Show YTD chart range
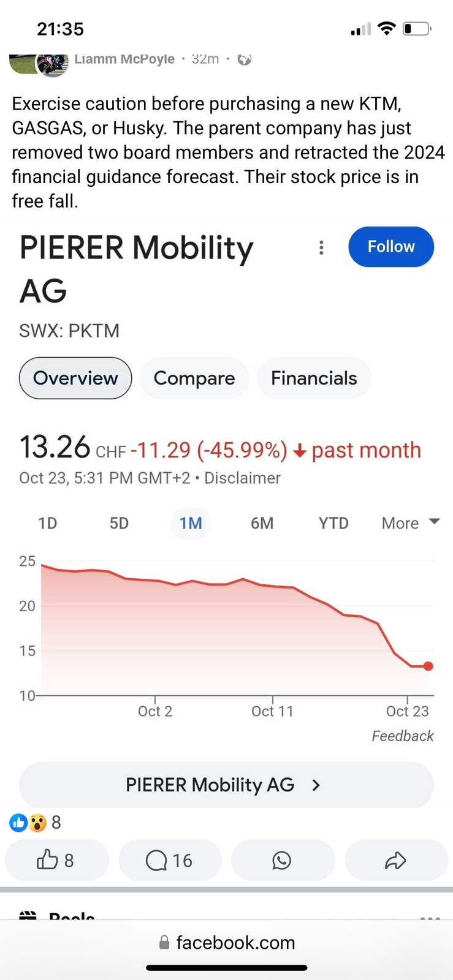 (x=333, y=524)
